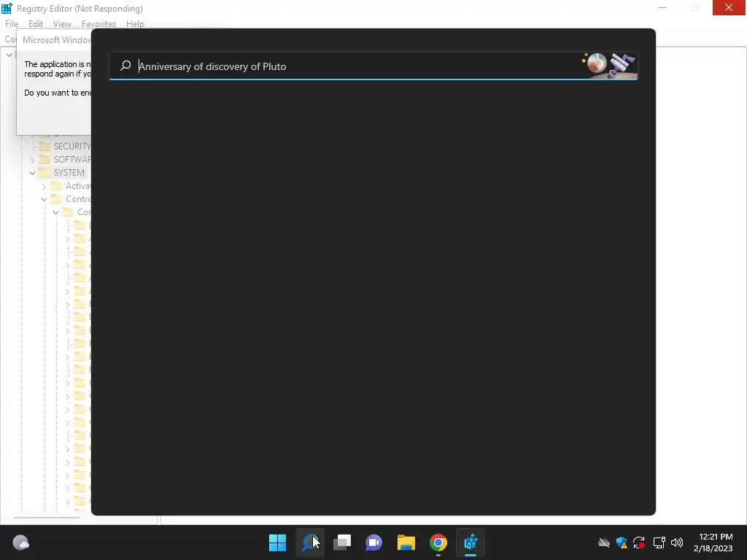
Task: Click the magnifier icon in search box
Action: click(x=125, y=66)
